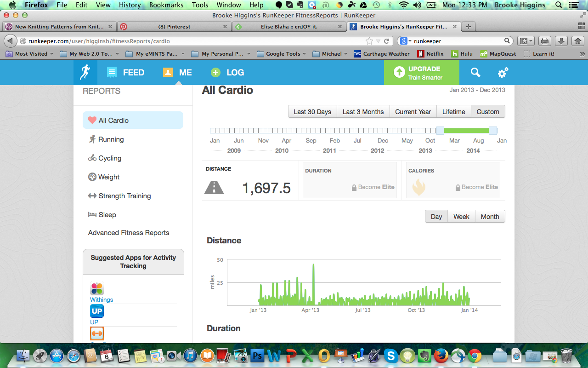
Task: Select the Last 30 Days range
Action: pyautogui.click(x=312, y=112)
